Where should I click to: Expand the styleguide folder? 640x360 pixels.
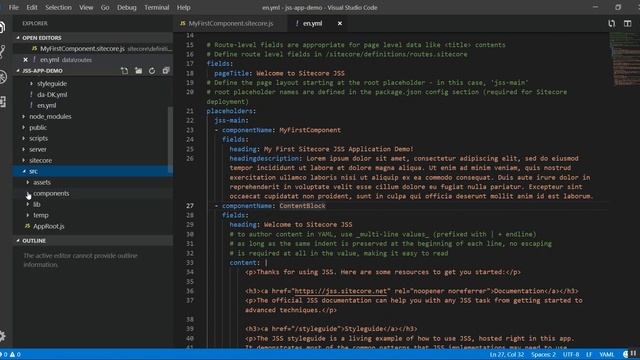pyautogui.click(x=52, y=83)
